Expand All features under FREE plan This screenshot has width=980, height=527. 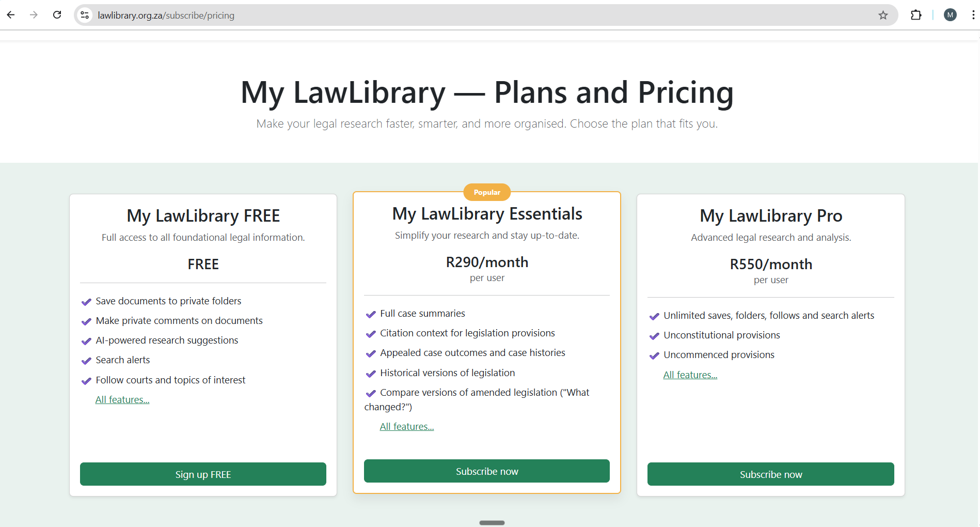point(122,400)
